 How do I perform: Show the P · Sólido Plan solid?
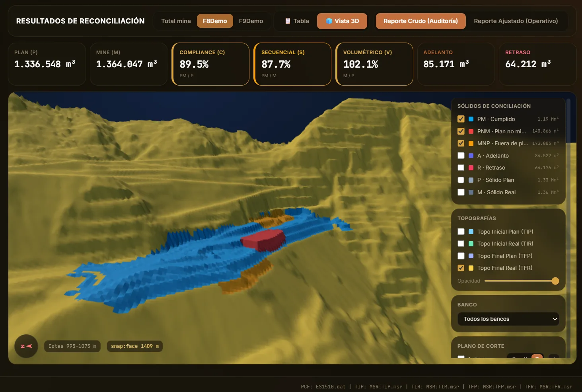tap(461, 180)
